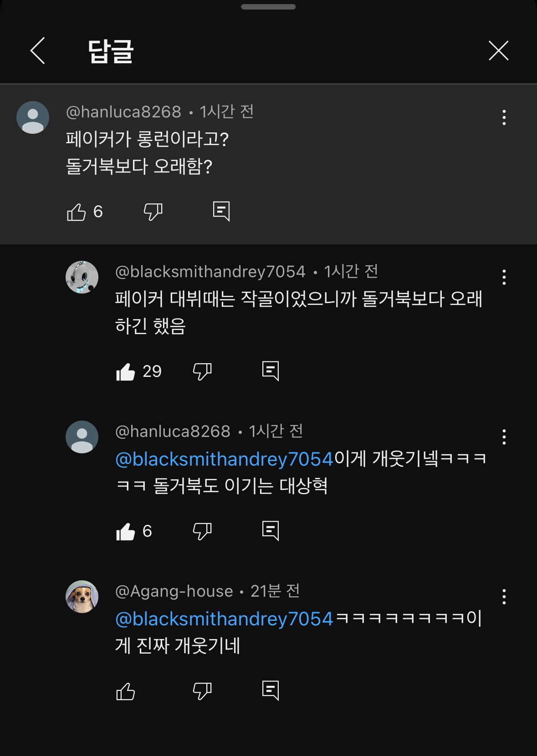
Task: Open blacksmithandrey7054's profile avatar
Action: [x=82, y=277]
